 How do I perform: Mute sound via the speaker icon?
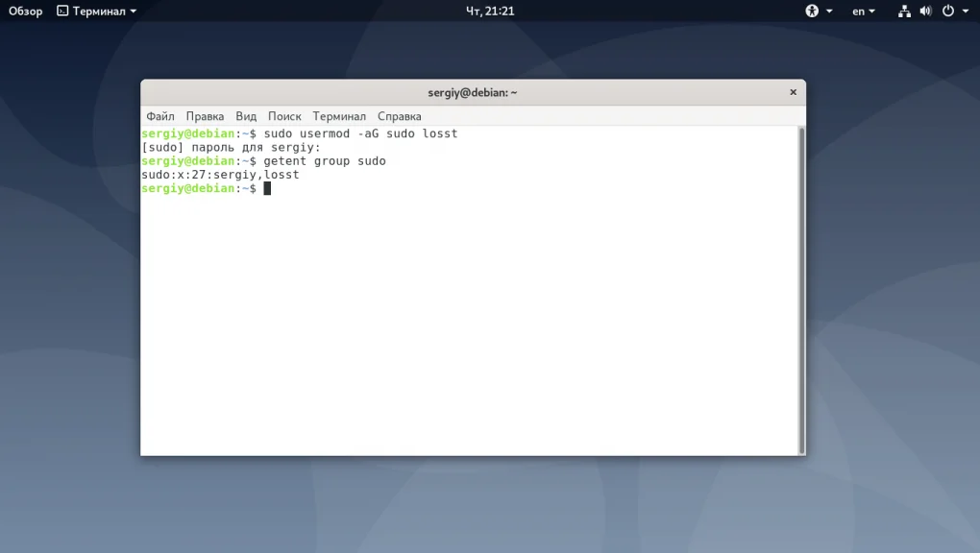click(x=924, y=11)
